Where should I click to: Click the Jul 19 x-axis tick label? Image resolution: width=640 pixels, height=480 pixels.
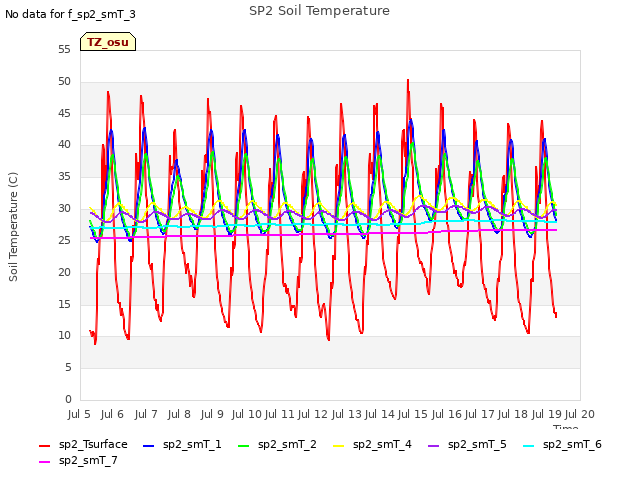pyautogui.click(x=547, y=414)
